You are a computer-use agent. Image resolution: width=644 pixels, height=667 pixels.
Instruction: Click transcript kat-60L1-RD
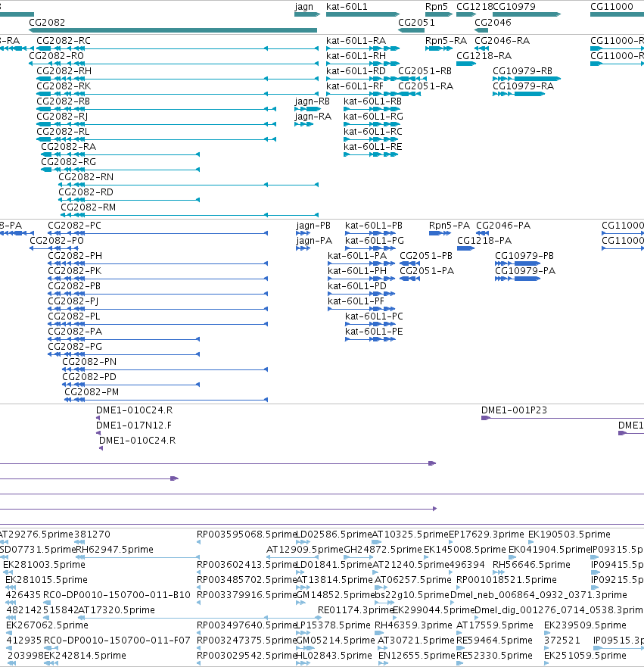point(356,71)
